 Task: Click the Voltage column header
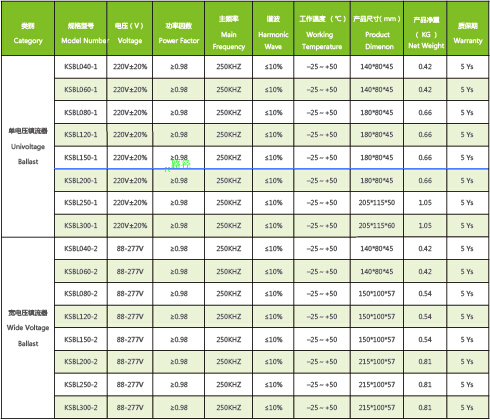pos(130,29)
